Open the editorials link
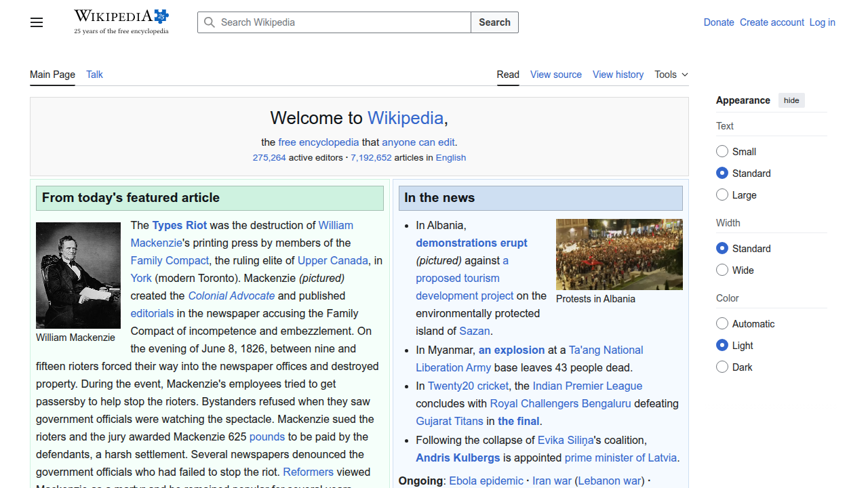Screen dimensions: 868x488 tap(153, 313)
